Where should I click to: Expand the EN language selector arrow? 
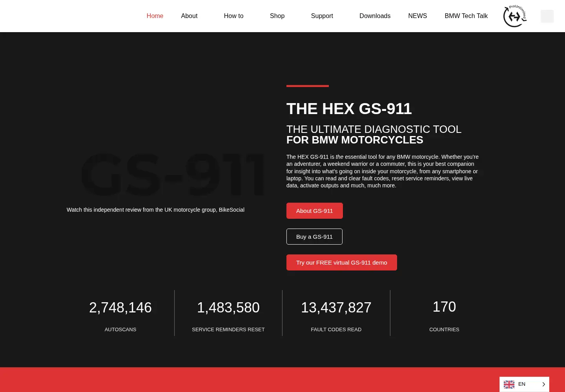[543, 385]
